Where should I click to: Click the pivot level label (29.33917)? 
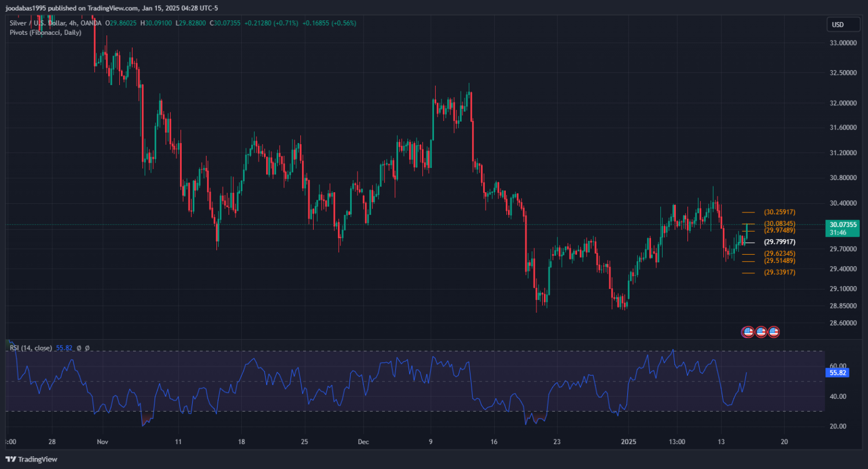pyautogui.click(x=779, y=272)
